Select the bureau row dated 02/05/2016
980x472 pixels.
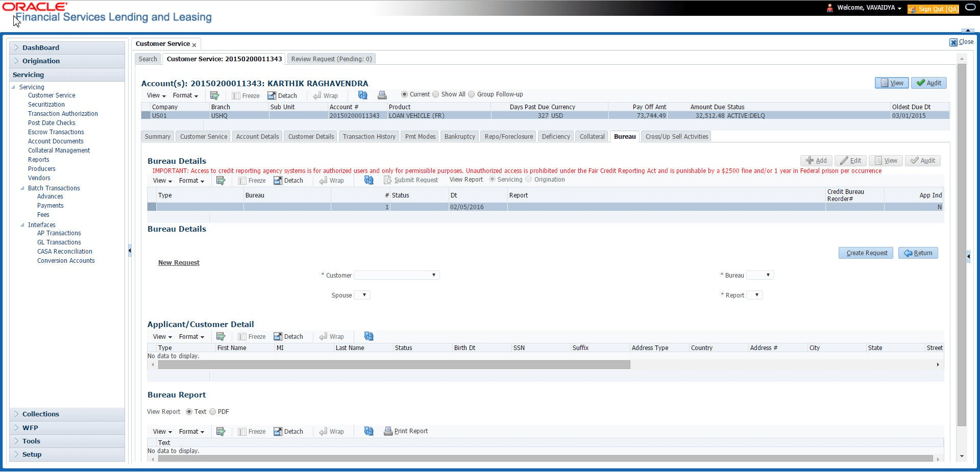click(x=545, y=207)
